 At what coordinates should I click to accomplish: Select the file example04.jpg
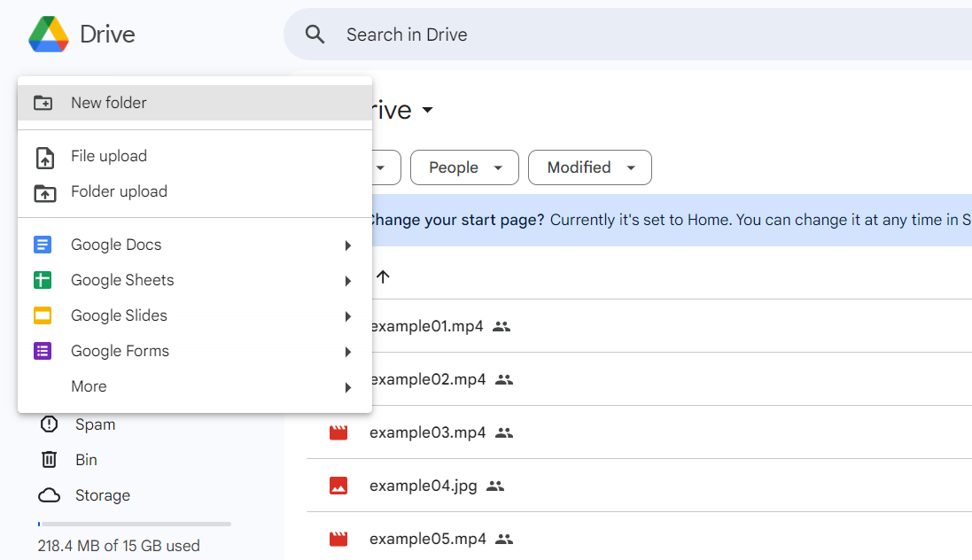click(x=424, y=486)
